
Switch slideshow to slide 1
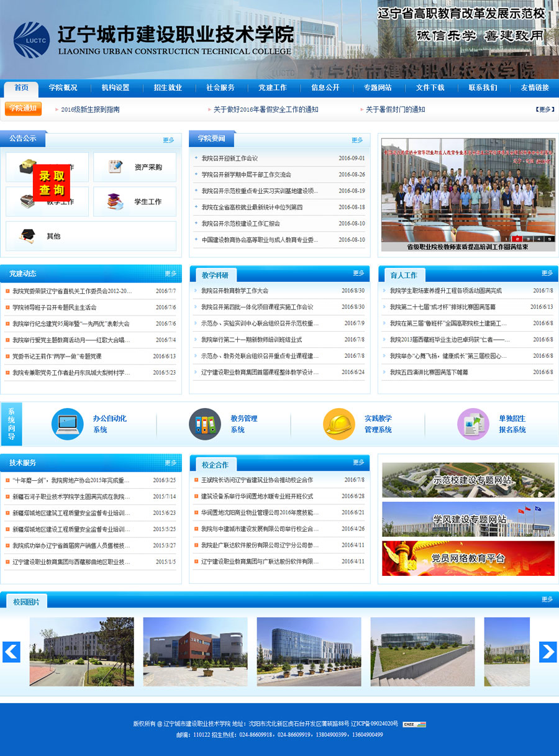(x=506, y=239)
